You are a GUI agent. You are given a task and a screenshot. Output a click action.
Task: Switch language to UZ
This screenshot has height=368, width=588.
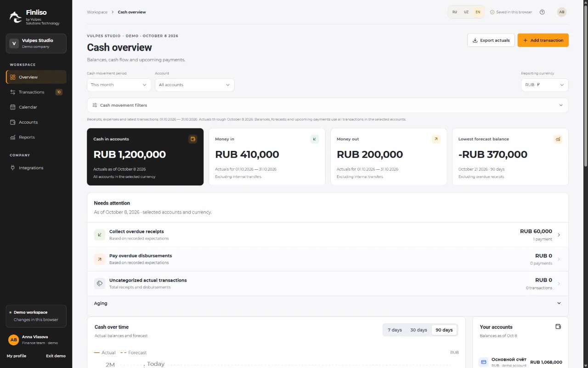point(466,12)
